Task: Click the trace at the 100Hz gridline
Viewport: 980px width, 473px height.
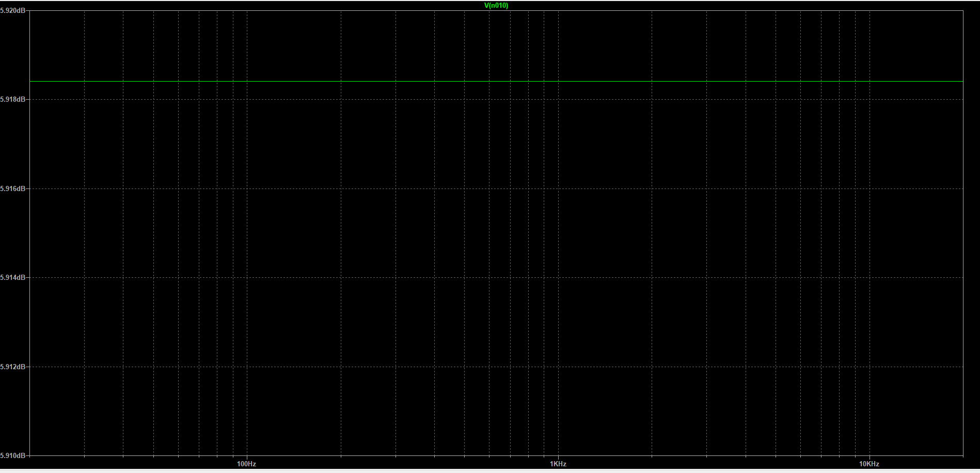Action: tap(247, 81)
